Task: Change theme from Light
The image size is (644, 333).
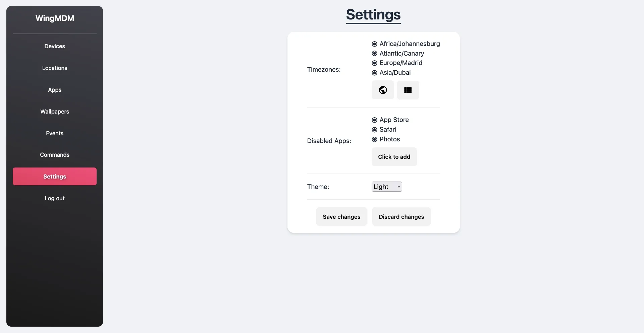Action: pos(386,187)
